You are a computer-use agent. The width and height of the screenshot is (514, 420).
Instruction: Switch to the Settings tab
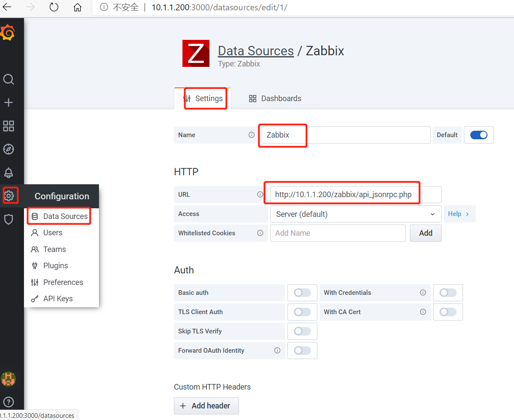pyautogui.click(x=203, y=98)
